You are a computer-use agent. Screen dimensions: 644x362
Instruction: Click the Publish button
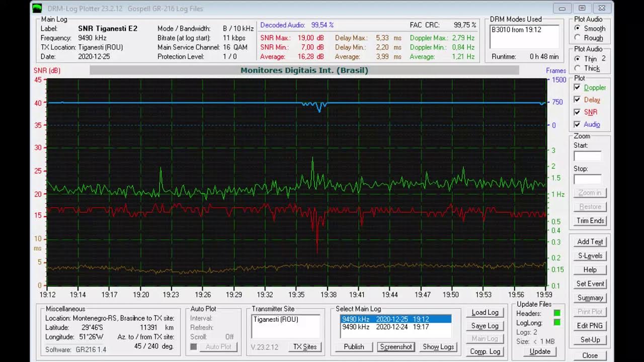point(354,347)
